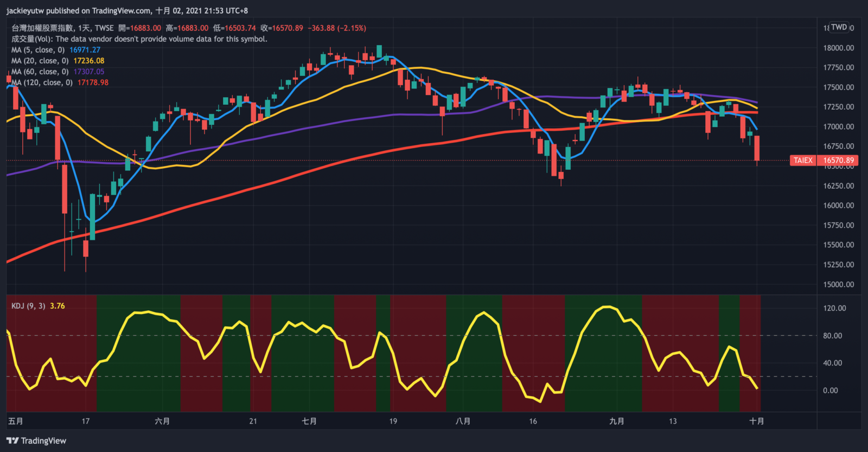
Task: Select the MA (5, close, 0) legend
Action: 38,50
